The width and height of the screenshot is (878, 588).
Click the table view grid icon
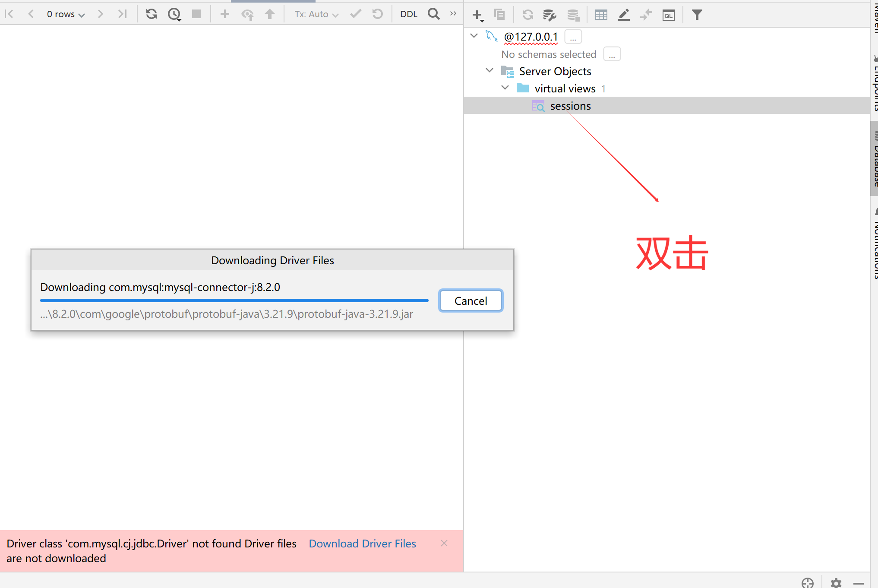601,15
